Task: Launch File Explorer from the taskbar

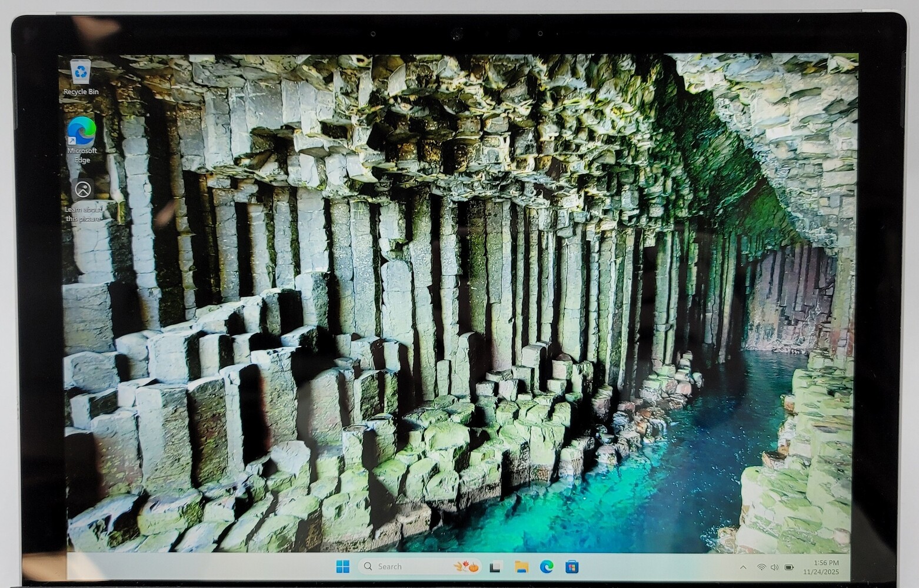Action: point(521,567)
